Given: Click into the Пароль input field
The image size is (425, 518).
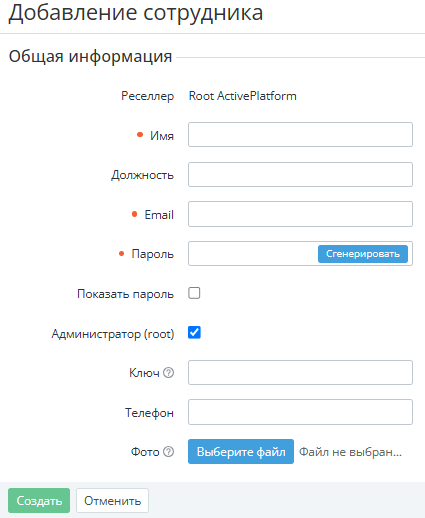Looking at the screenshot, I should [x=253, y=254].
